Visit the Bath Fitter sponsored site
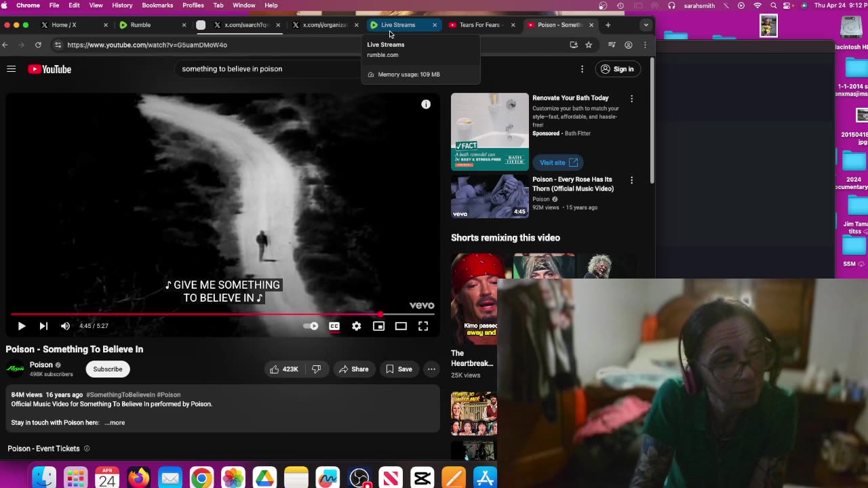The image size is (868, 488). [x=558, y=163]
